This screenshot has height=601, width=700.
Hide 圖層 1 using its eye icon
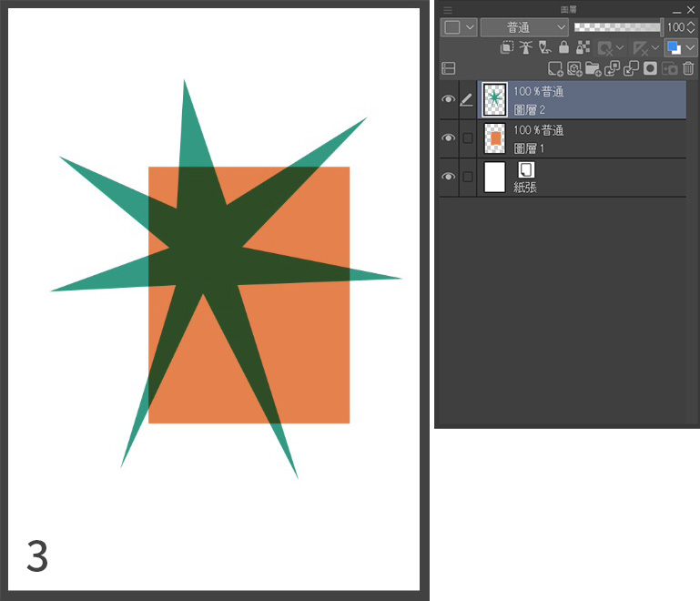tap(448, 138)
